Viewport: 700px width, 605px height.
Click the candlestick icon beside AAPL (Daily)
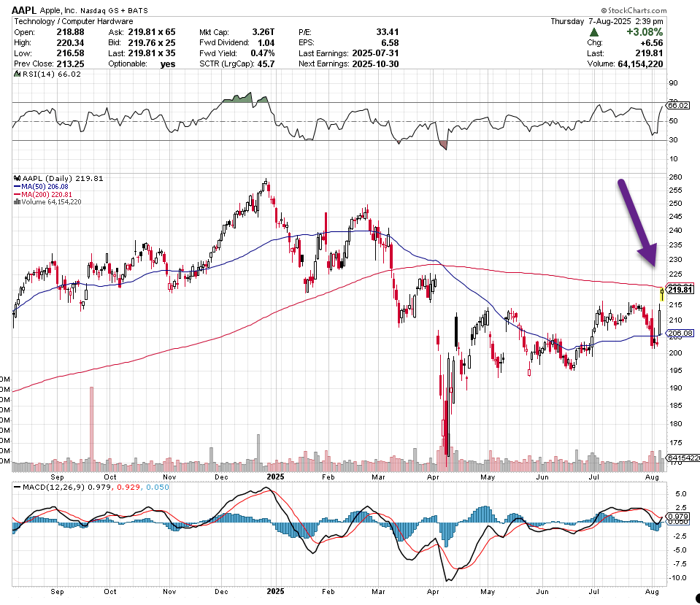(x=18, y=178)
